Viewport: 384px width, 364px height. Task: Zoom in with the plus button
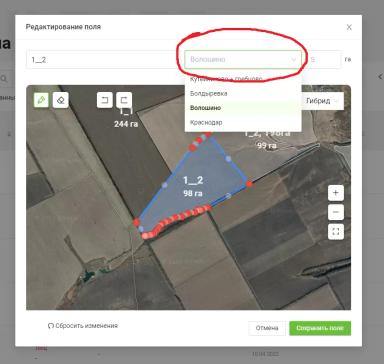(x=336, y=193)
